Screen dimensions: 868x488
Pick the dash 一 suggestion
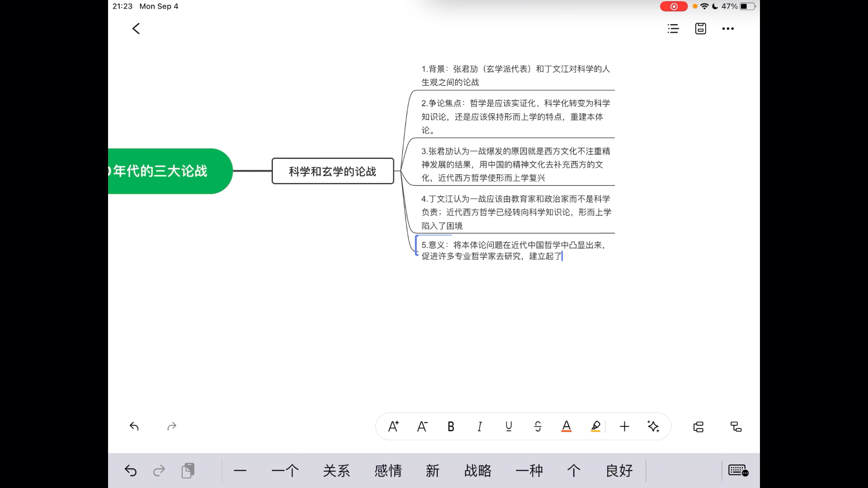tap(240, 471)
